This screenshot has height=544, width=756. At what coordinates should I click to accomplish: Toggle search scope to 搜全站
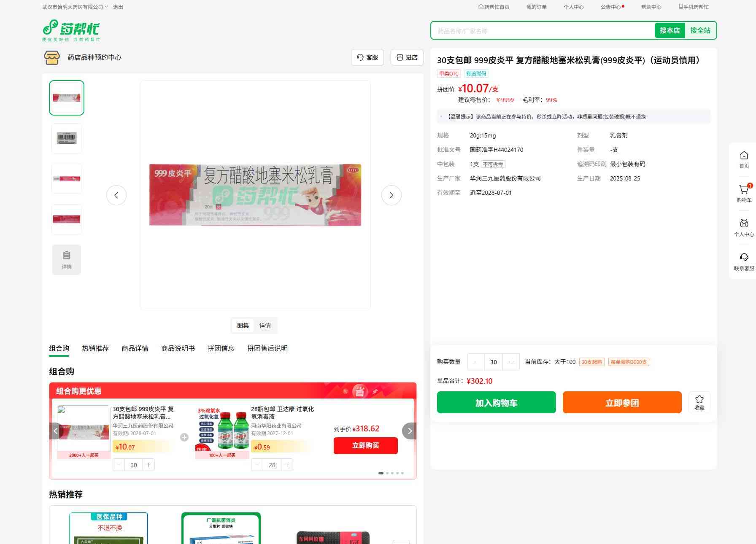click(x=700, y=30)
